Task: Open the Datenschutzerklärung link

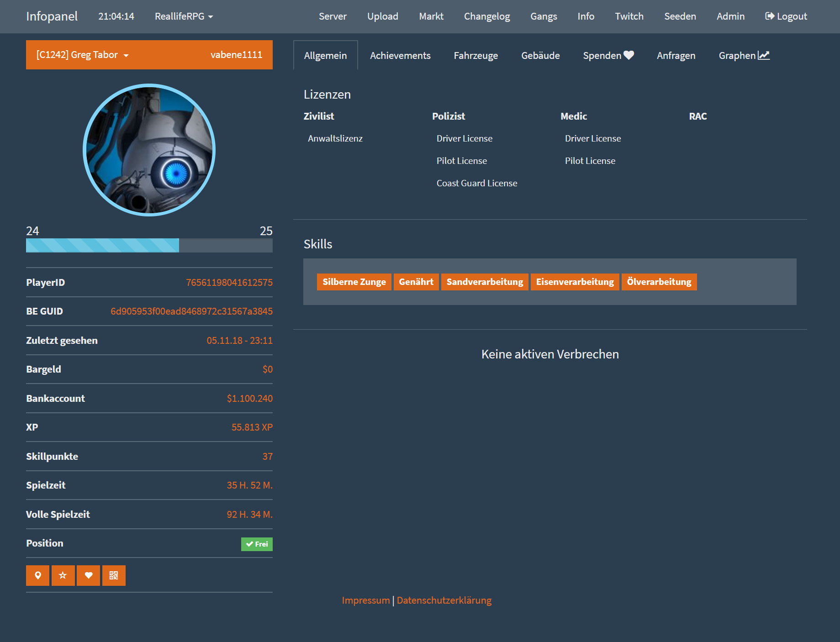Action: 444,600
